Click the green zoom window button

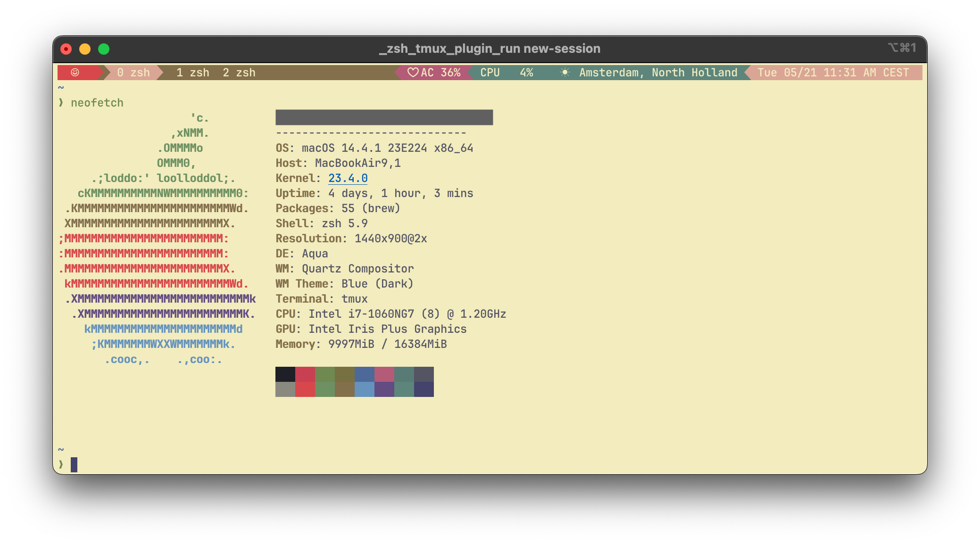(x=104, y=49)
